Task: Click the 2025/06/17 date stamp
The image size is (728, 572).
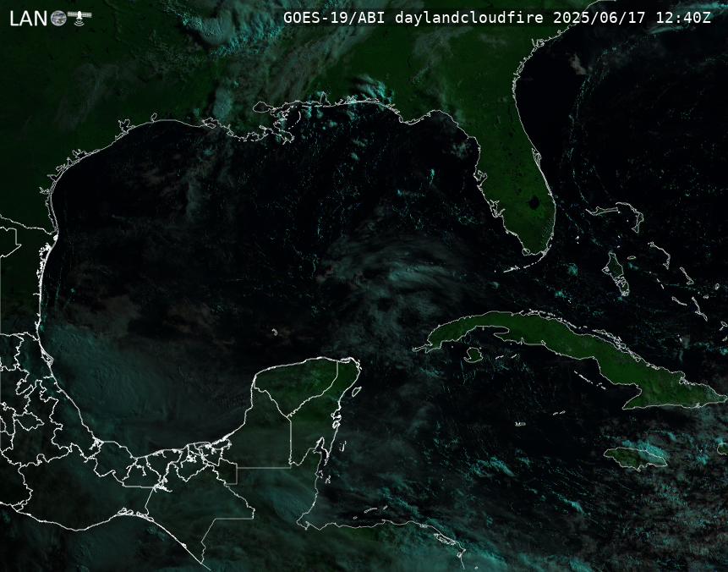Action: (x=599, y=18)
